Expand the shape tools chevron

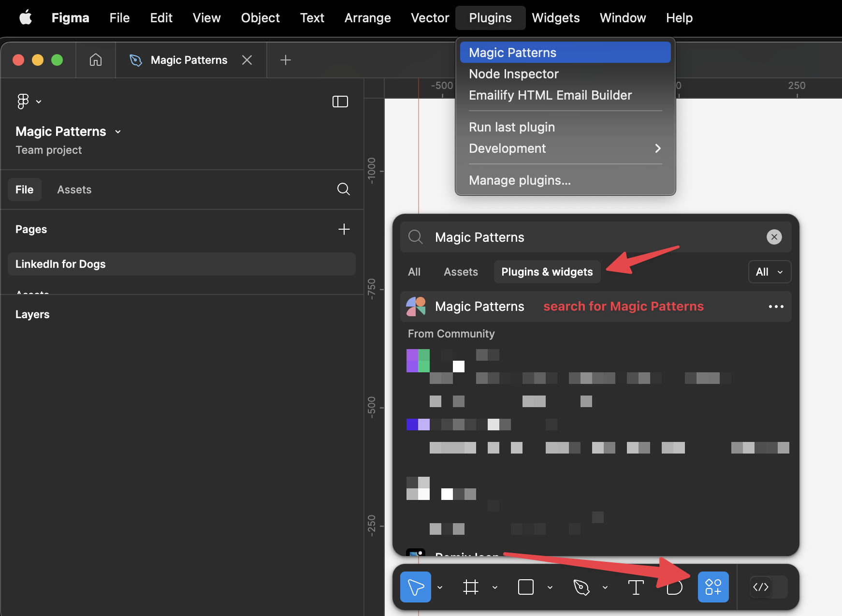pyautogui.click(x=550, y=587)
